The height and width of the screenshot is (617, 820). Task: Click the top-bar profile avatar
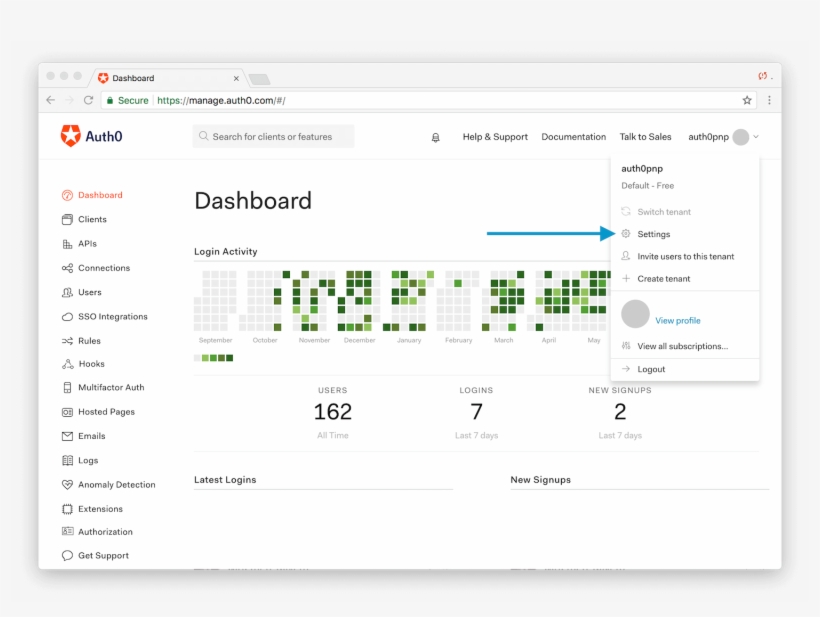coord(741,137)
